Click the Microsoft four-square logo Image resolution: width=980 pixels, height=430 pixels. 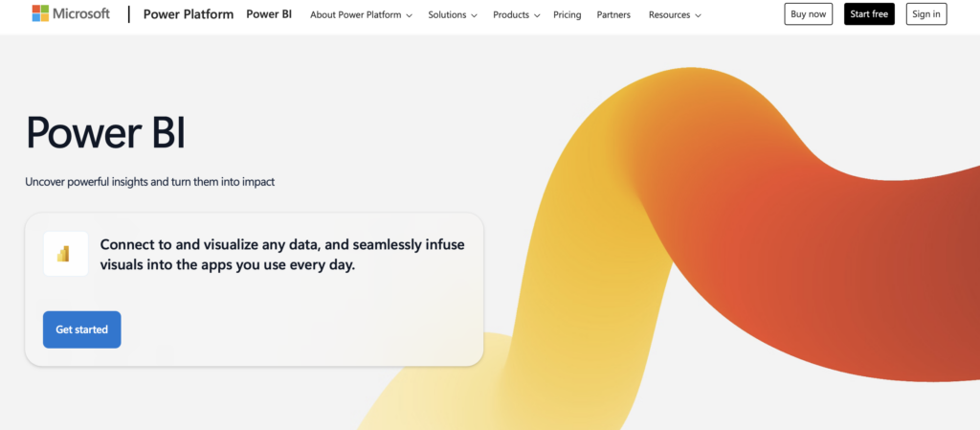pos(42,14)
